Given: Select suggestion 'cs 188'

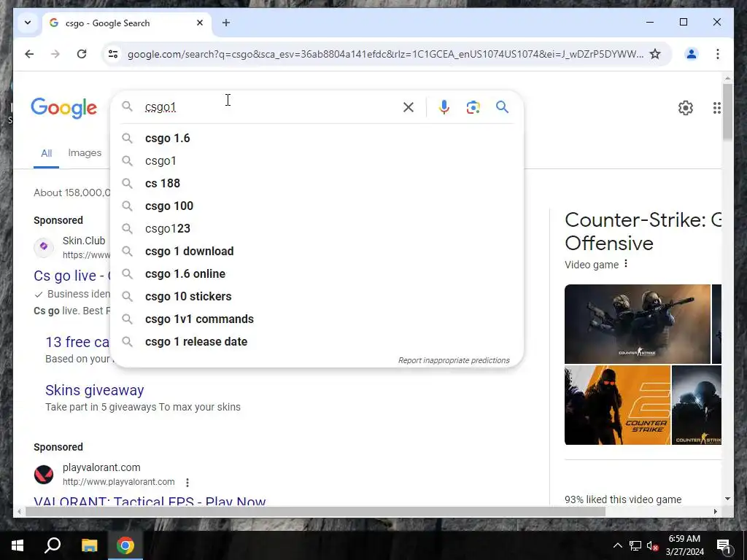Looking at the screenshot, I should pos(317,183).
